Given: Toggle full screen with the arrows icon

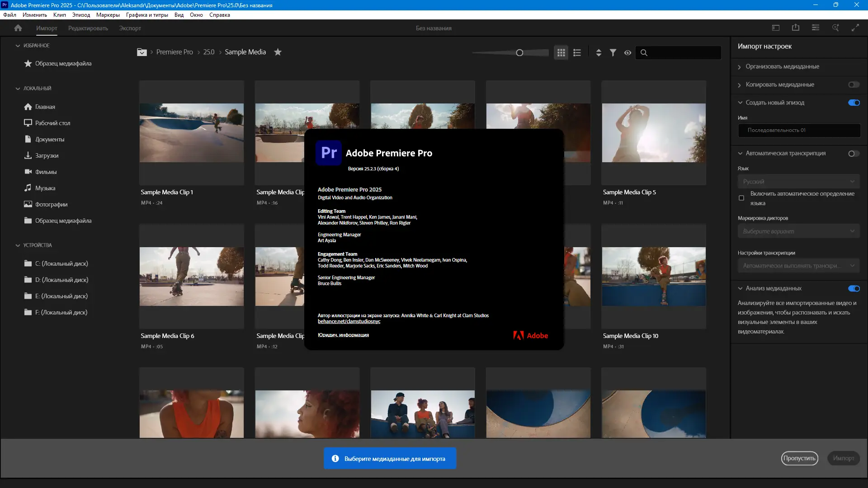Looking at the screenshot, I should click(855, 28).
